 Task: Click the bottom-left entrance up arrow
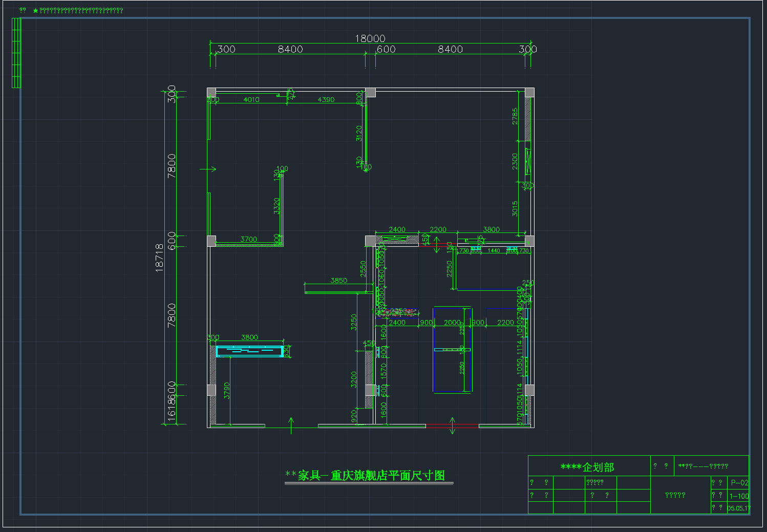pos(291,424)
